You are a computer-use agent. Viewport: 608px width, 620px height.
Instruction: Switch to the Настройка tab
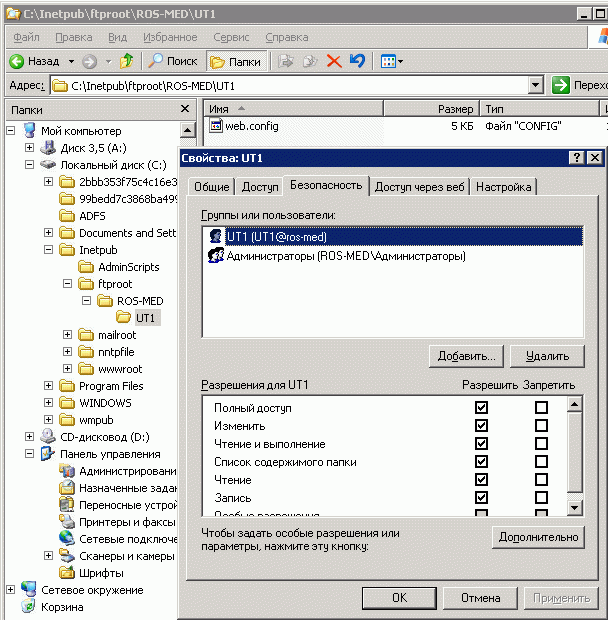[503, 187]
